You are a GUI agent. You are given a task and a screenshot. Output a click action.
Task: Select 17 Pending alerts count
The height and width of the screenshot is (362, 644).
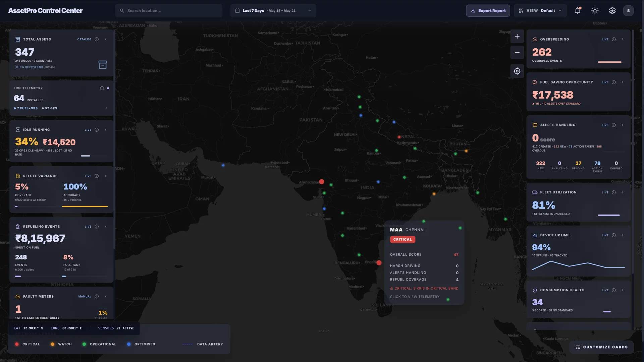click(578, 165)
